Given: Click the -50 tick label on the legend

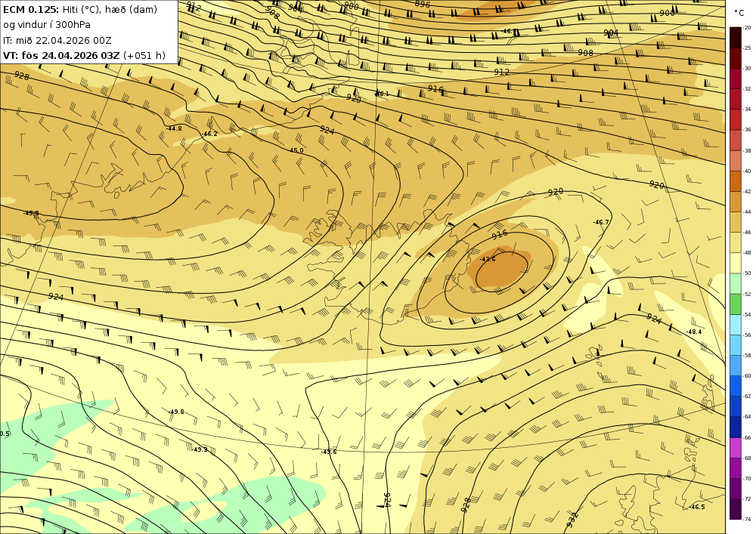Looking at the screenshot, I should point(748,273).
